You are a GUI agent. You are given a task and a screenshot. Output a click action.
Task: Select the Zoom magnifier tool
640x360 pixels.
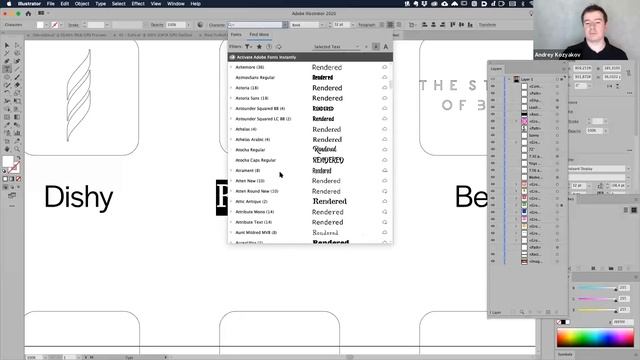[x=17, y=149]
